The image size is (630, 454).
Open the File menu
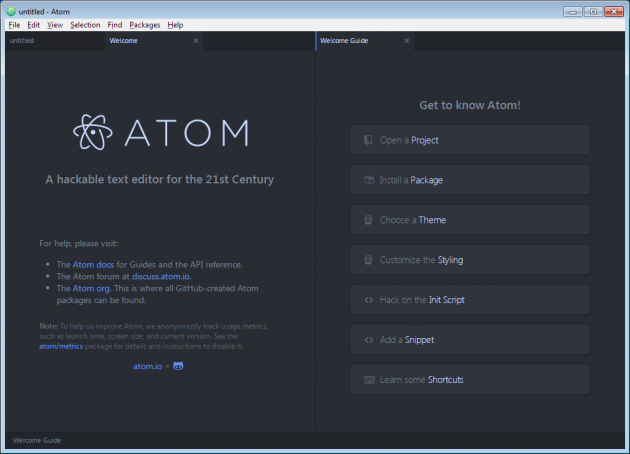click(x=14, y=25)
